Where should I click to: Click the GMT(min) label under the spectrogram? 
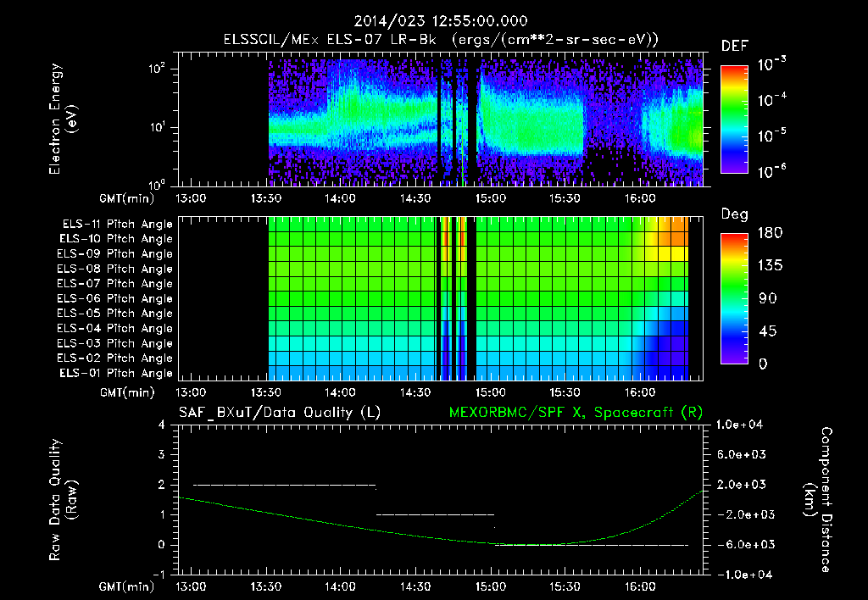coord(127,198)
